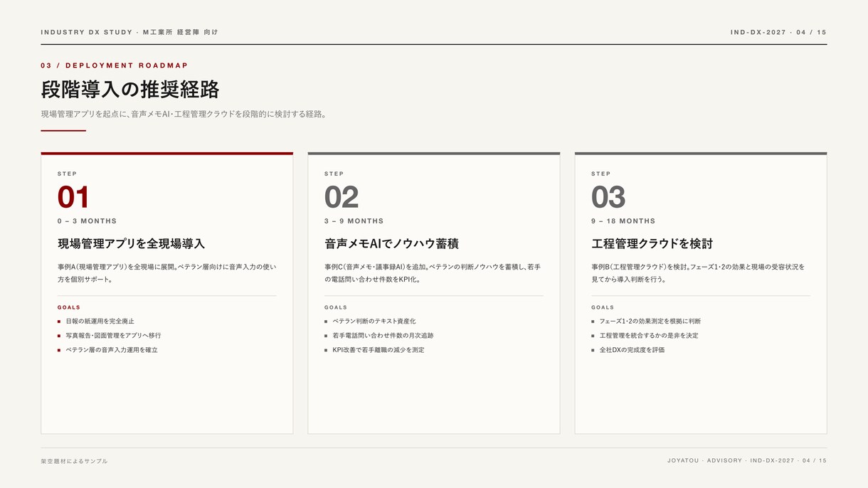Click the heading "工程管理クラウドを検討"

[652, 243]
